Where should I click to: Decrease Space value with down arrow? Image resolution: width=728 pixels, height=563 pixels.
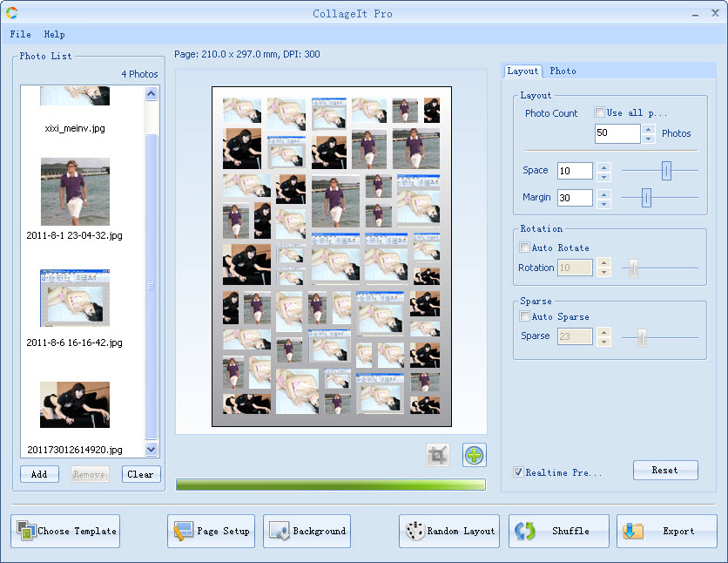pos(604,175)
